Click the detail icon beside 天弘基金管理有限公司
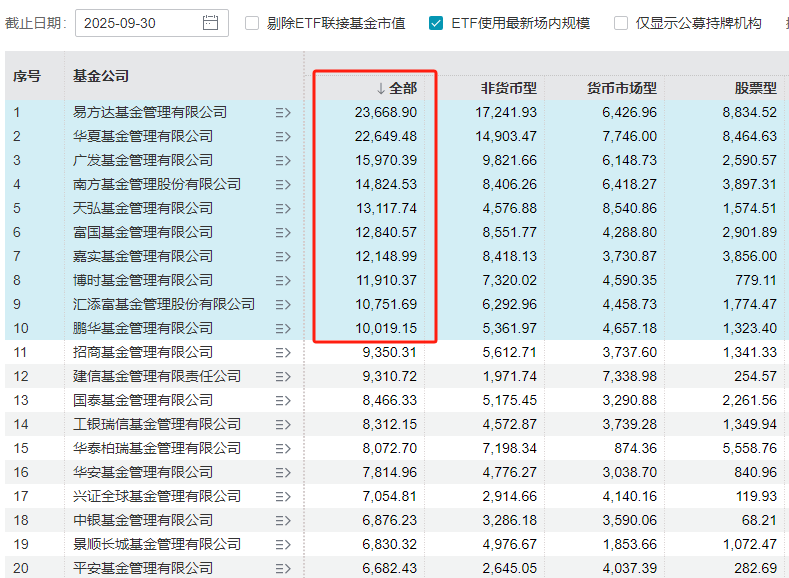Screen dimensions: 789x578 click(282, 208)
